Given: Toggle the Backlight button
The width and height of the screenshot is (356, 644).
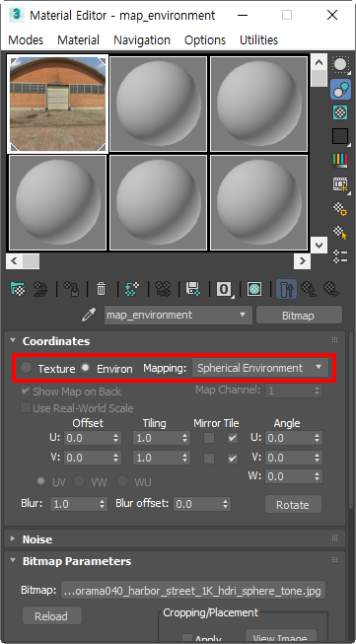Looking at the screenshot, I should click(x=340, y=89).
